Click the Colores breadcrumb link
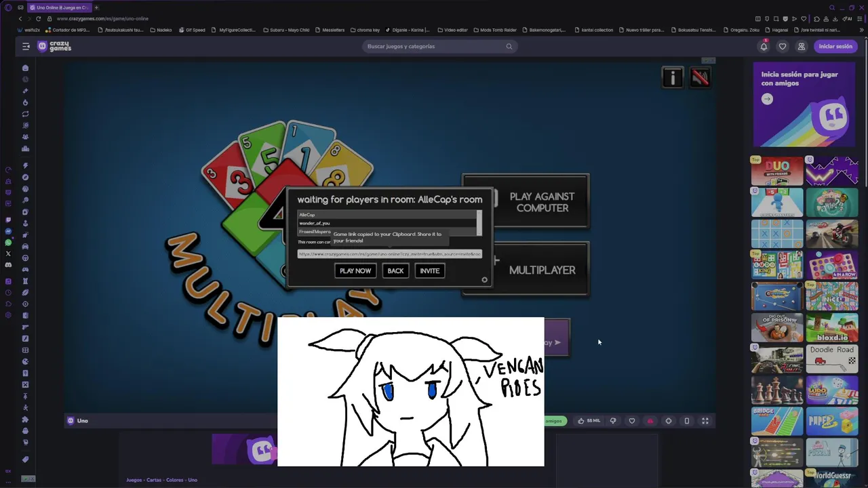This screenshot has height=488, width=868. tap(175, 480)
